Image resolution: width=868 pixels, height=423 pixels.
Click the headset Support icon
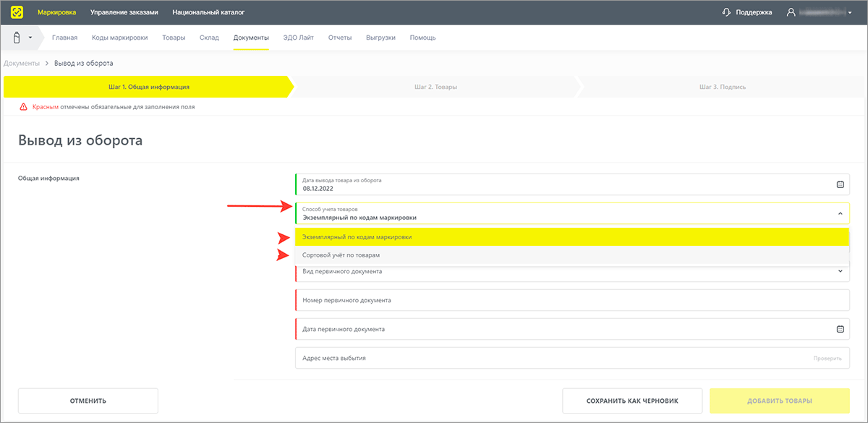[726, 12]
